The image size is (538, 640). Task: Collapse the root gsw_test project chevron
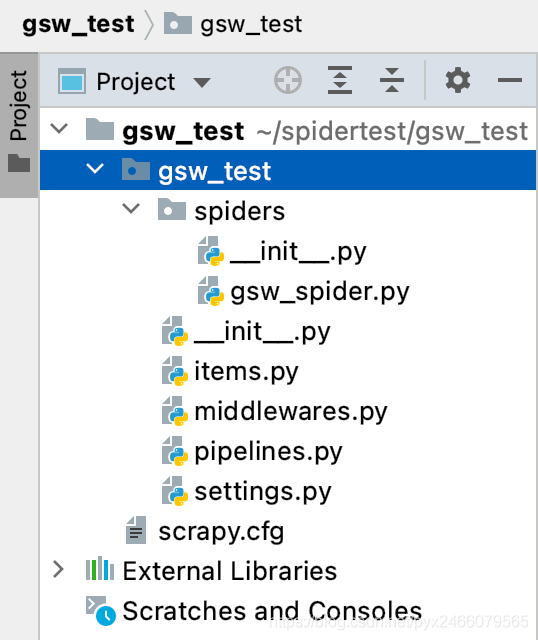59,129
